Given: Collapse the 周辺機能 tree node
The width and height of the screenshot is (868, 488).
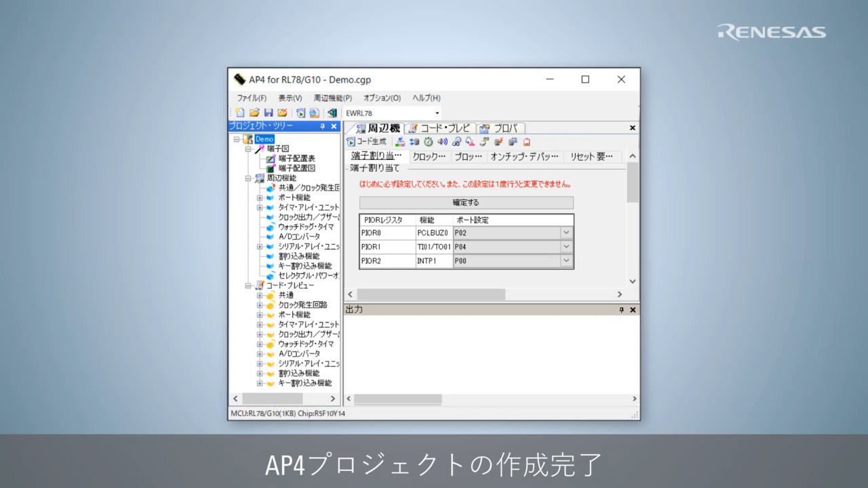Looking at the screenshot, I should tap(248, 178).
